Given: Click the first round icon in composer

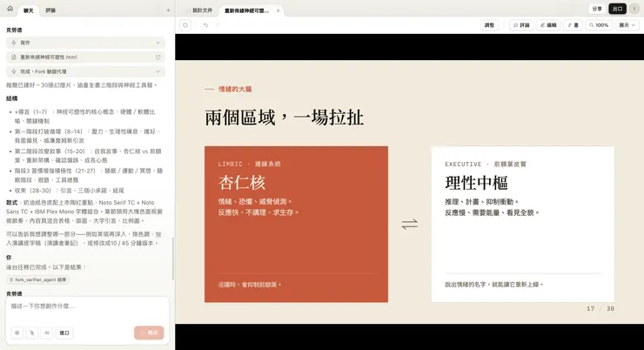Looking at the screenshot, I should coord(17,333).
